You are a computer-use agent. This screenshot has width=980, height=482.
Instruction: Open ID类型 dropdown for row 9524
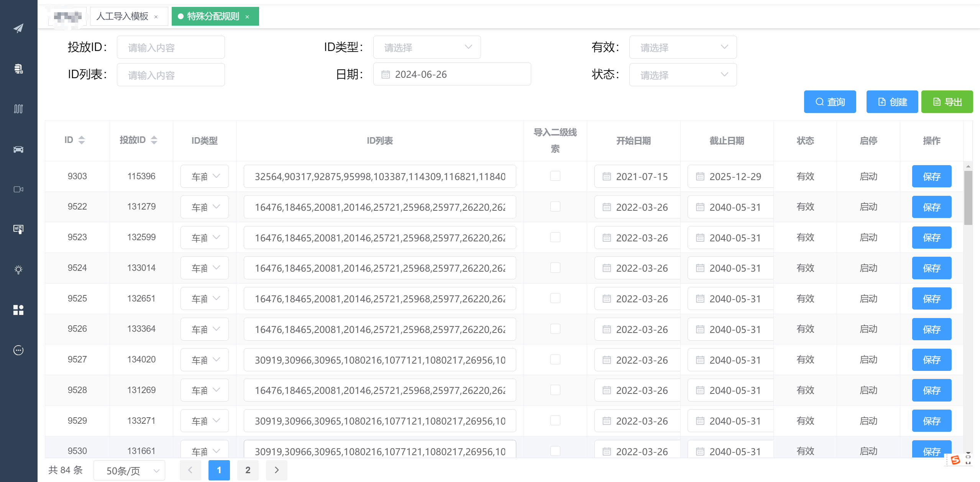(x=205, y=268)
